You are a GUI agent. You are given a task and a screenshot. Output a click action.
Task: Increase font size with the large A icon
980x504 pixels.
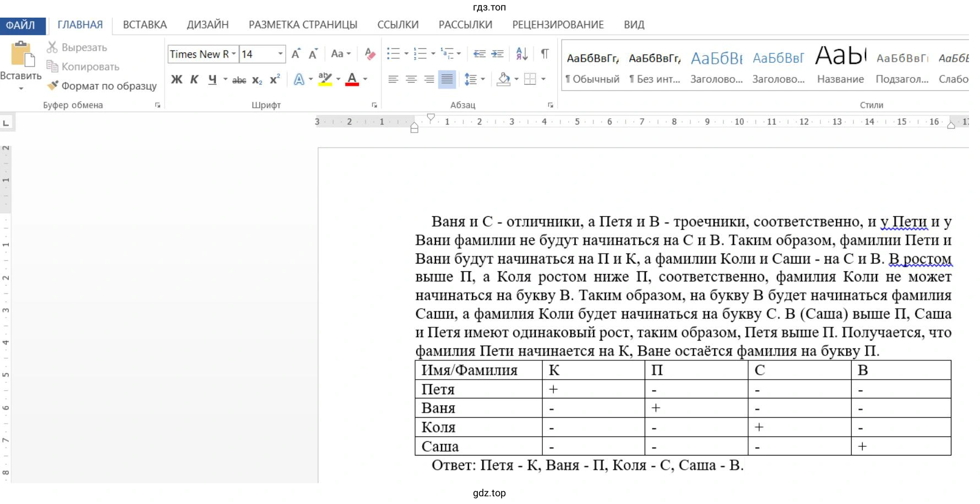point(296,54)
